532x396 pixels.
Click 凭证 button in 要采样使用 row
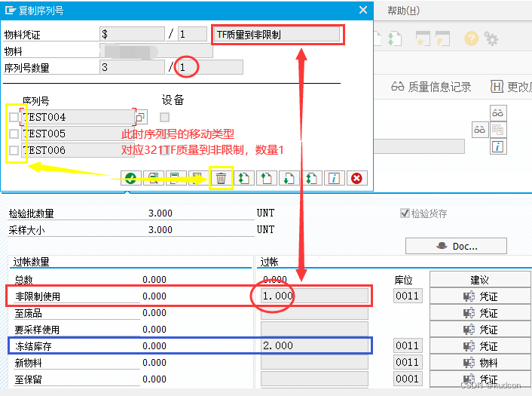[480, 330]
